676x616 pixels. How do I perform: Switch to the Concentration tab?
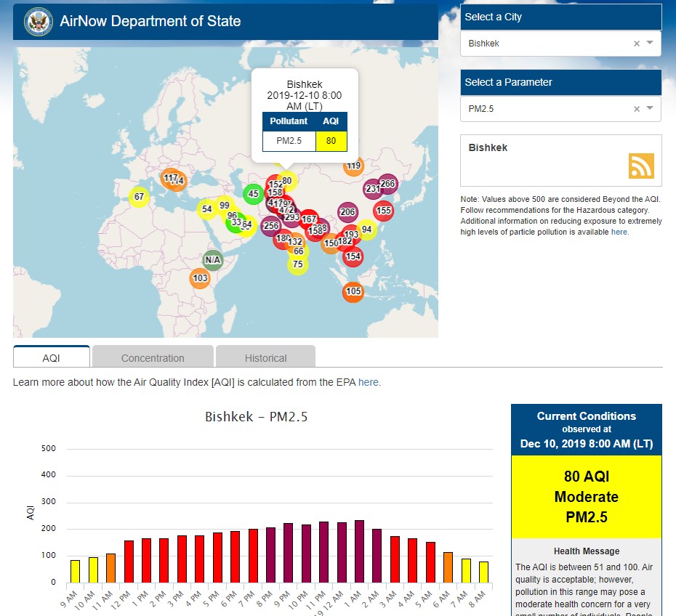153,357
